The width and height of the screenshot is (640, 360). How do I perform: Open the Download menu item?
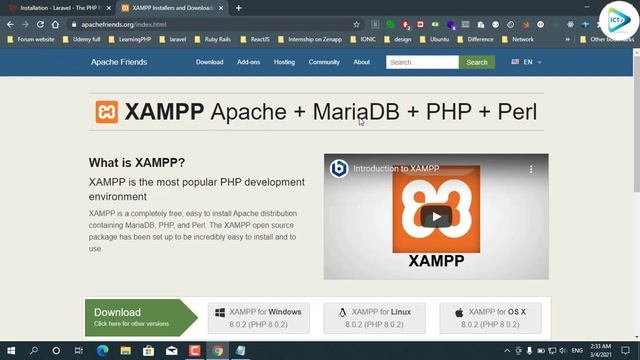click(209, 62)
